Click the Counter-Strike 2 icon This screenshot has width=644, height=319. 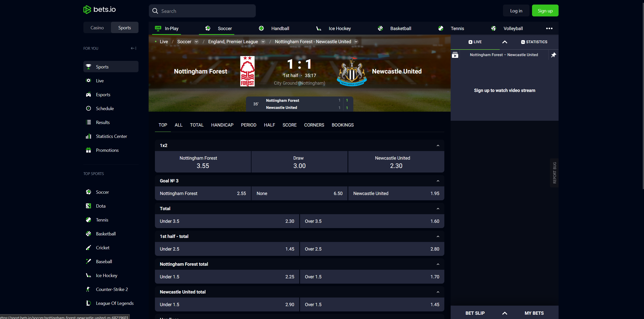[88, 289]
